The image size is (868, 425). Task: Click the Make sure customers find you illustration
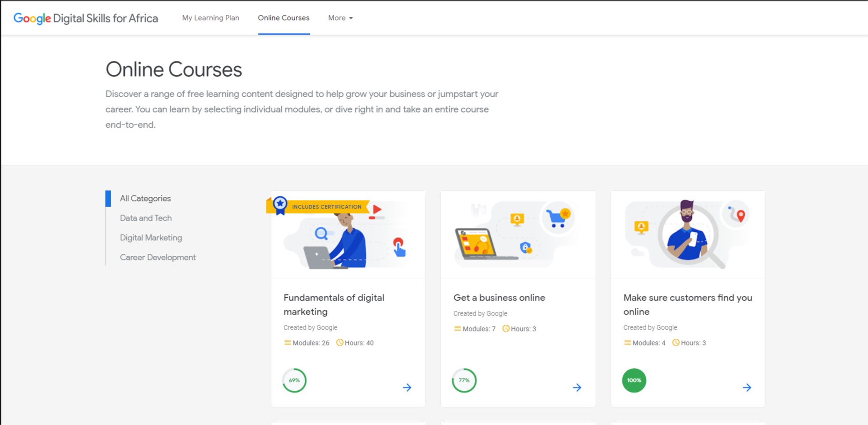(688, 234)
